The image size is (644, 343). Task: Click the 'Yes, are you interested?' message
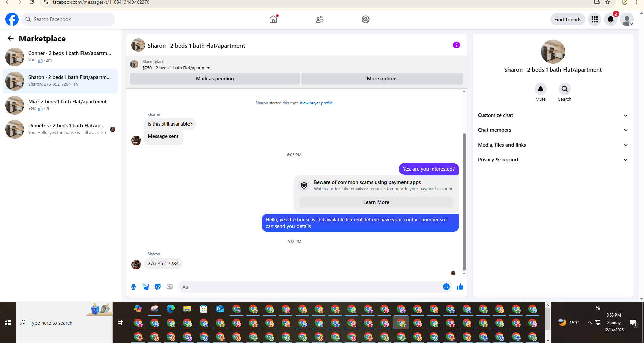pos(429,169)
